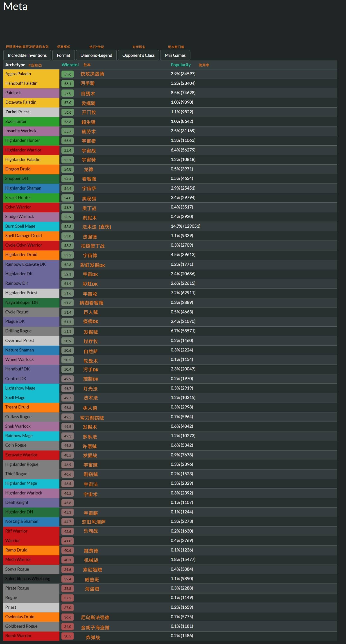
Task: Open Highlander Priest archetype
Action: pos(31,293)
